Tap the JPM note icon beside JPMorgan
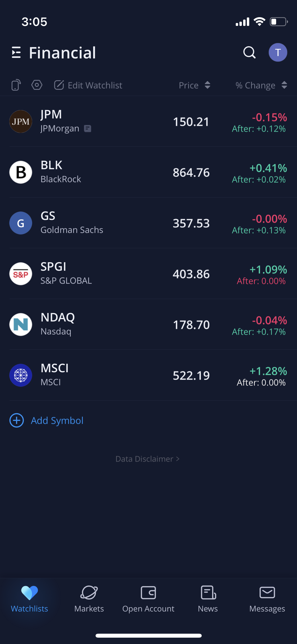Screen dimensions: 297x644 87,128
